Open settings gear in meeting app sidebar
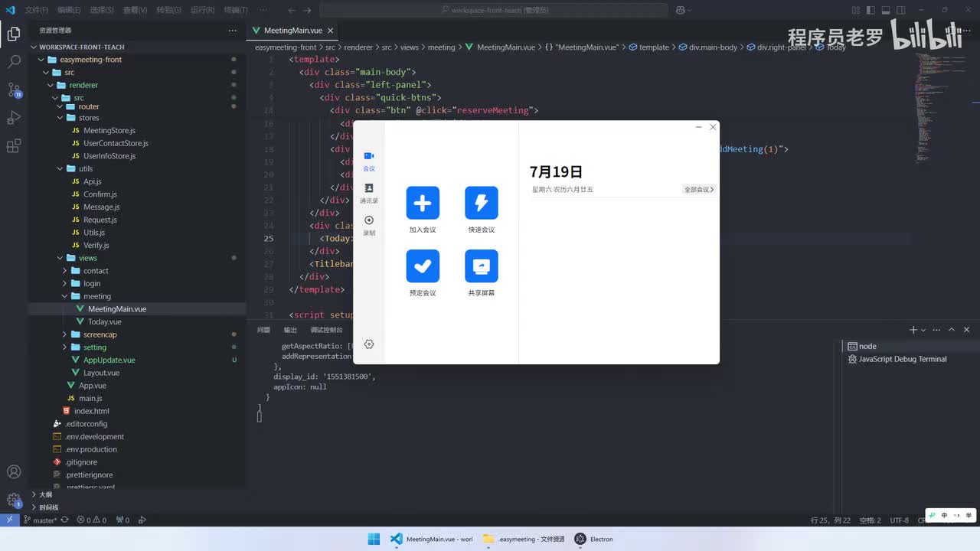The height and width of the screenshot is (551, 980). 369,344
